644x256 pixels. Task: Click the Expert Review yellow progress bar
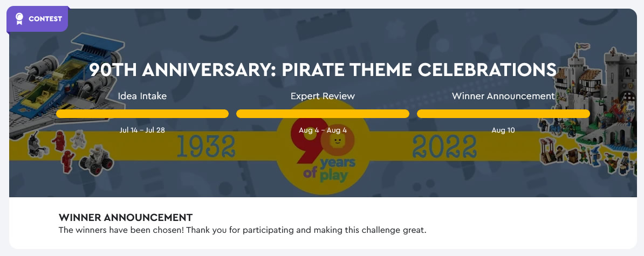323,114
